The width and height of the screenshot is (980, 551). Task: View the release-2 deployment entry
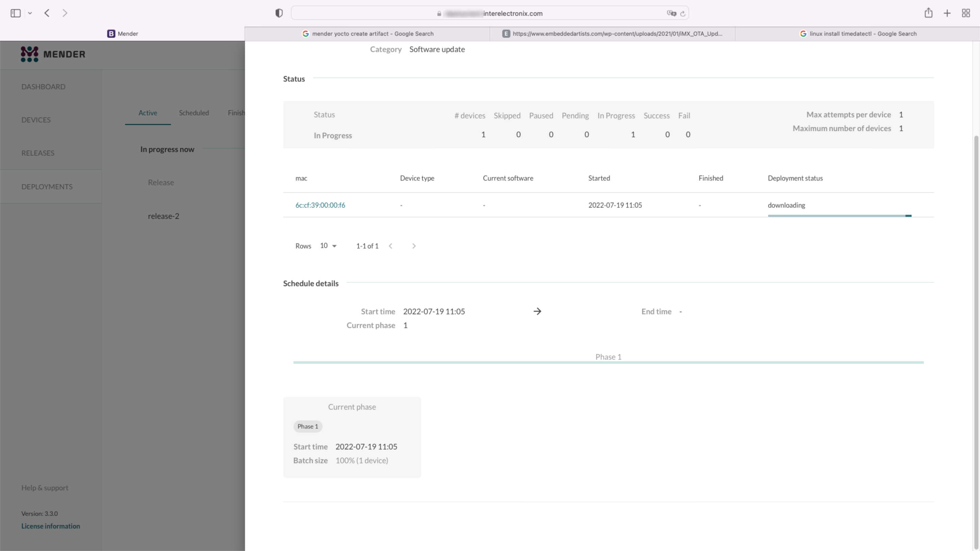click(x=164, y=215)
